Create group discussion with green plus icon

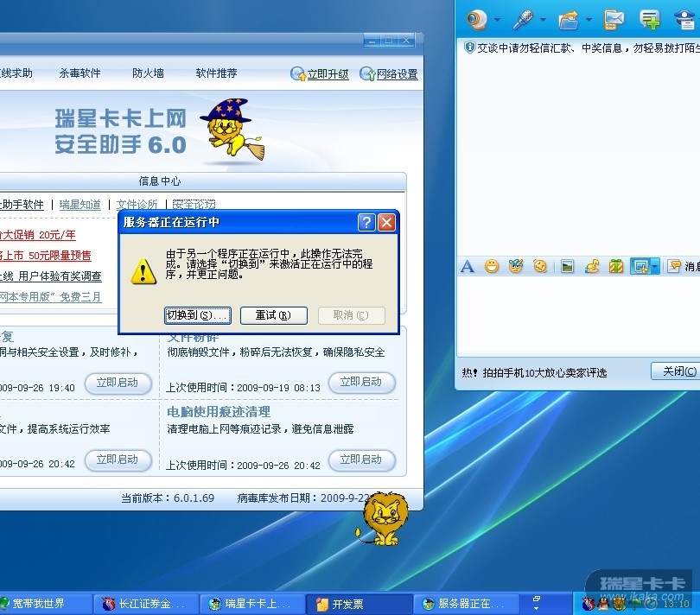(650, 20)
